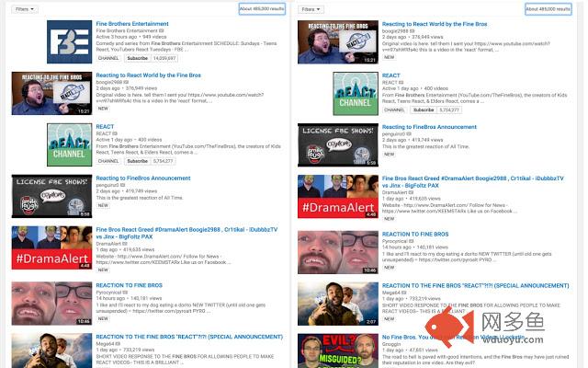Viewport: 588px width, 368px height.
Task: Open the Fine Brothers Entertainment channel title link
Action: pyautogui.click(x=132, y=24)
